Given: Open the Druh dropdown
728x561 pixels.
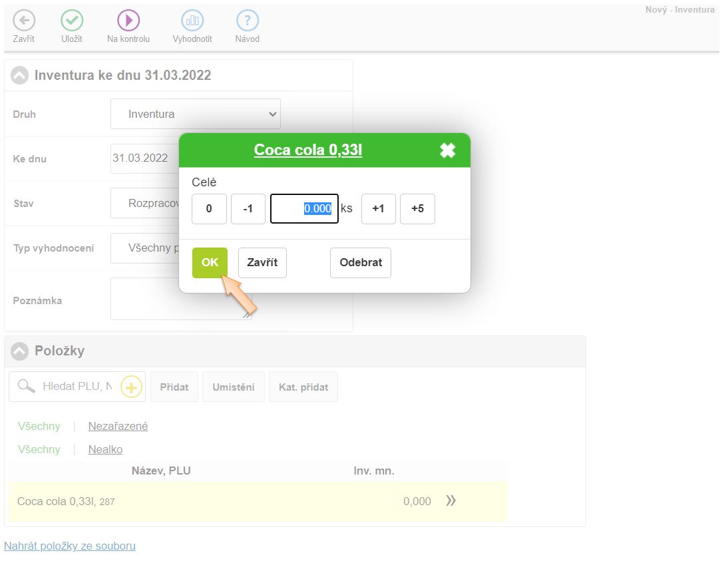Looking at the screenshot, I should [x=196, y=114].
